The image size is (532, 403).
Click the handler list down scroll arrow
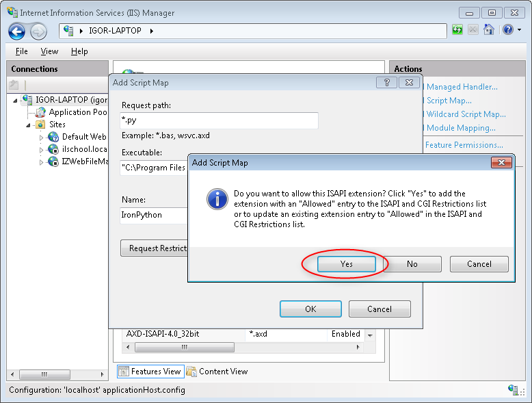(x=370, y=335)
